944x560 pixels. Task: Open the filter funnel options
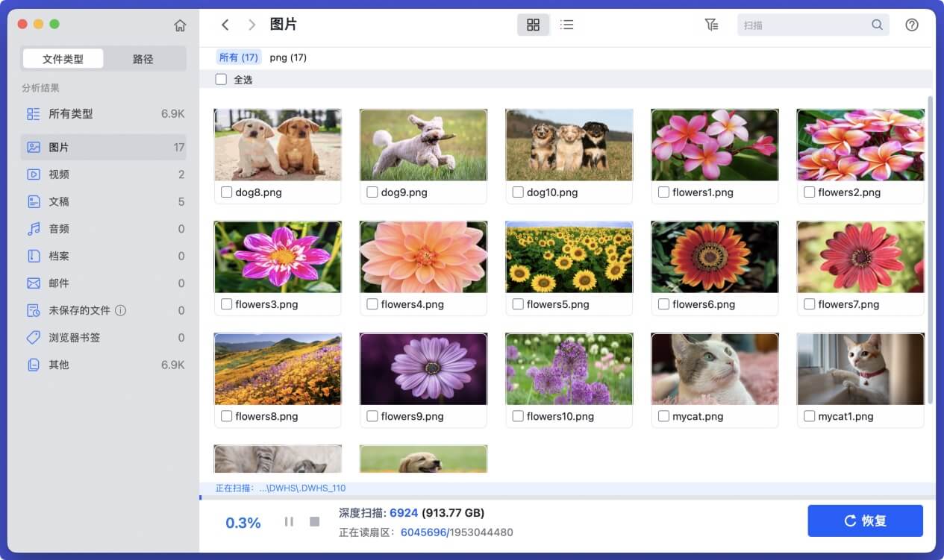710,24
